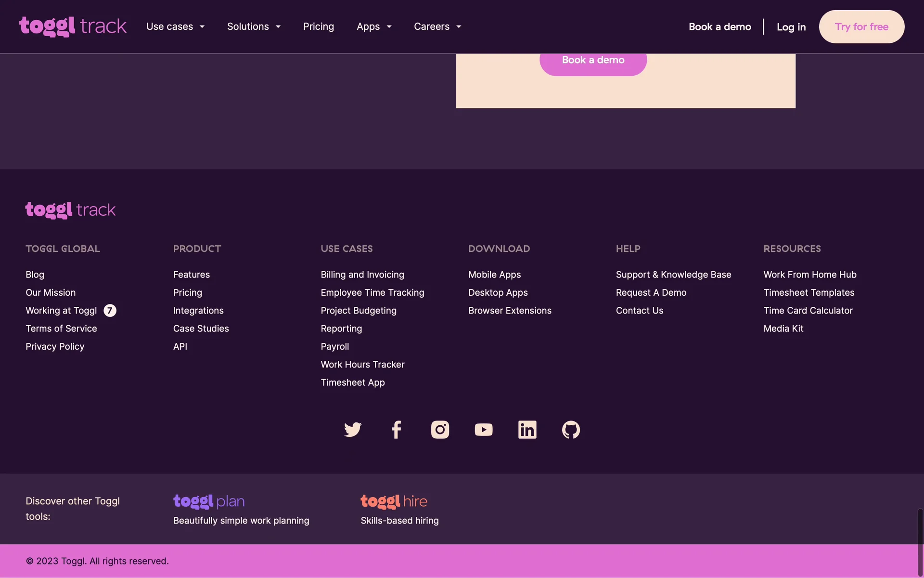Open the Toggl Plan logo link

point(209,501)
